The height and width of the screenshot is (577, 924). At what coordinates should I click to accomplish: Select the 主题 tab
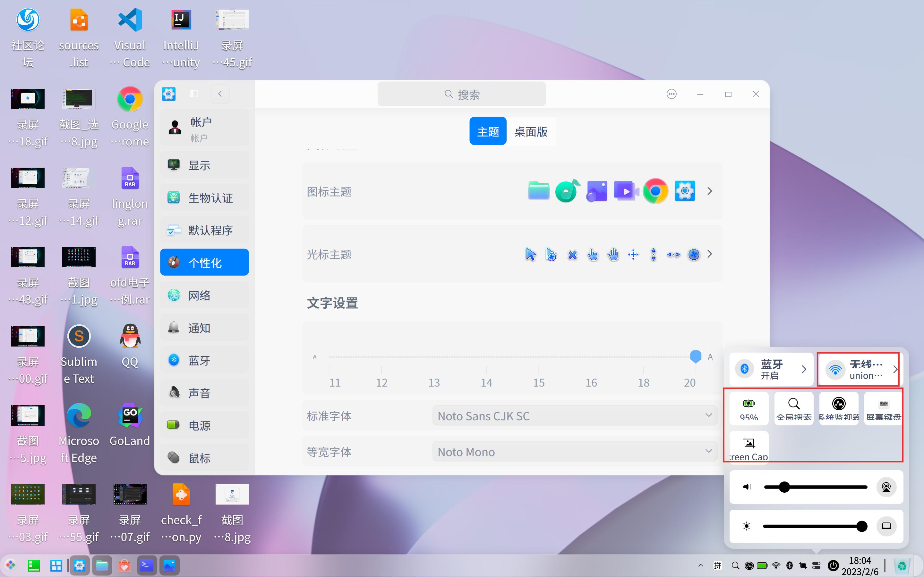(488, 131)
